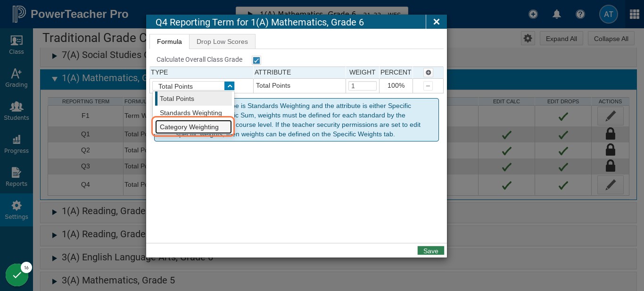Click Edit Drops checkmark for Q3
644x291 pixels.
pyautogui.click(x=563, y=166)
